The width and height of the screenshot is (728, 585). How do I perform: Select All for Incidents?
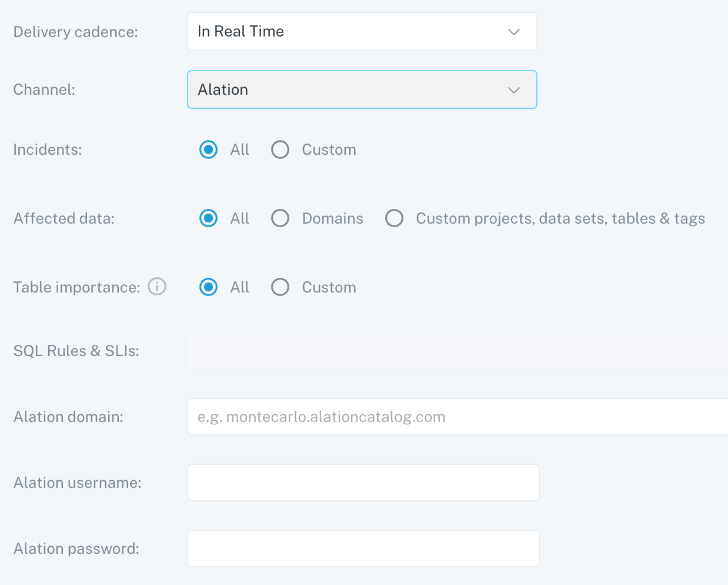(209, 149)
